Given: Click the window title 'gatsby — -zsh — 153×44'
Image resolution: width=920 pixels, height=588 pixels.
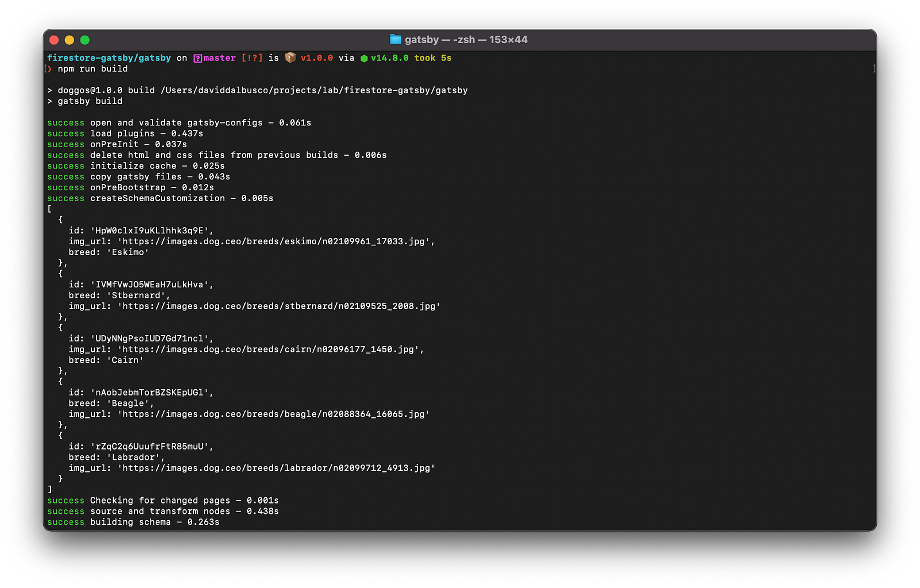Looking at the screenshot, I should tap(466, 40).
